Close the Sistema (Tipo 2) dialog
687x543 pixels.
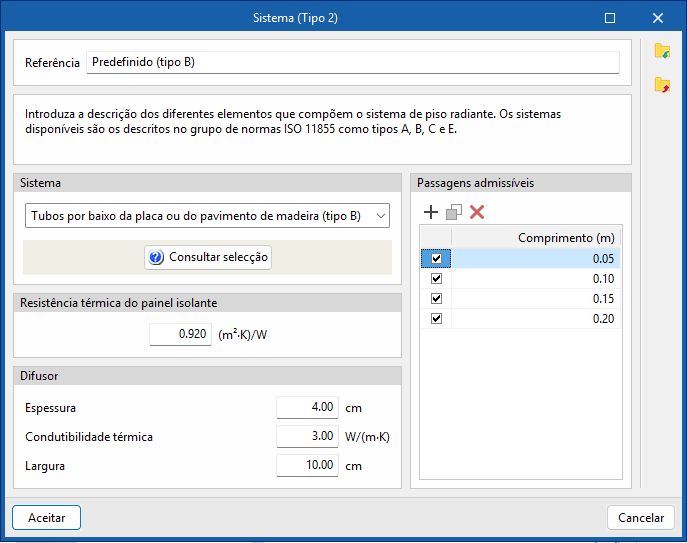(x=658, y=18)
